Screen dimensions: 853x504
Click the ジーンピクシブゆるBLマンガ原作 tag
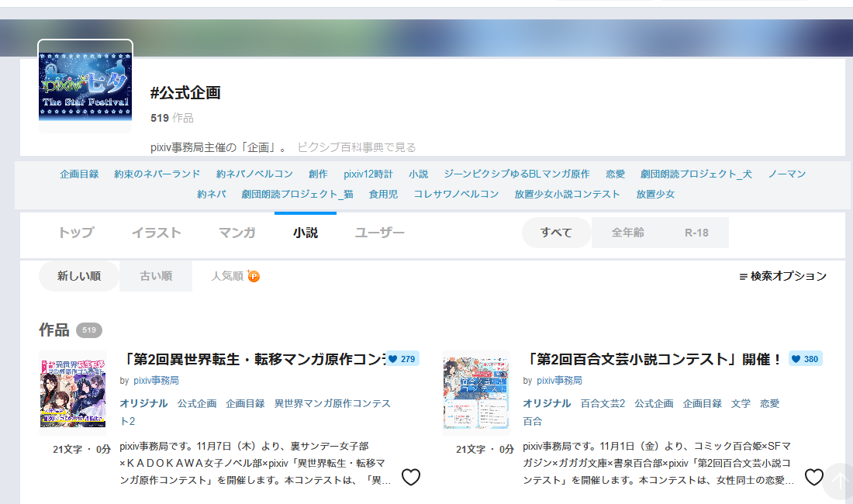pos(516,174)
